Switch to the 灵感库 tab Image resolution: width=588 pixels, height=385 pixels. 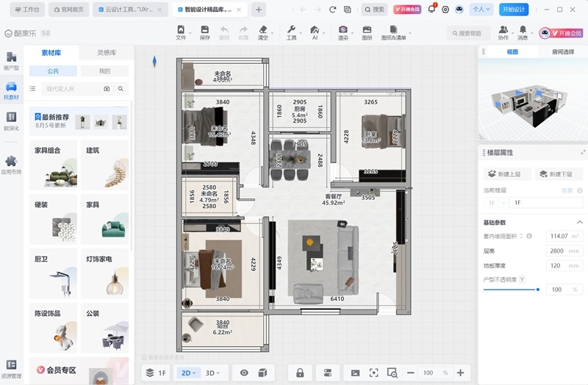(107, 53)
